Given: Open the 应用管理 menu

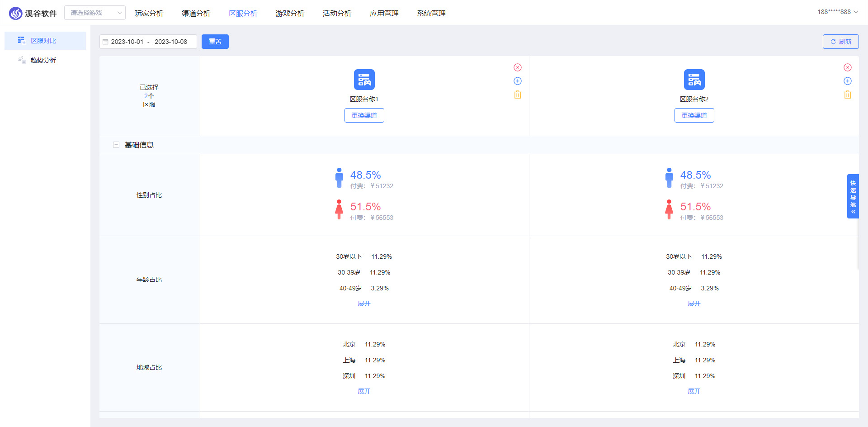Looking at the screenshot, I should 384,14.
